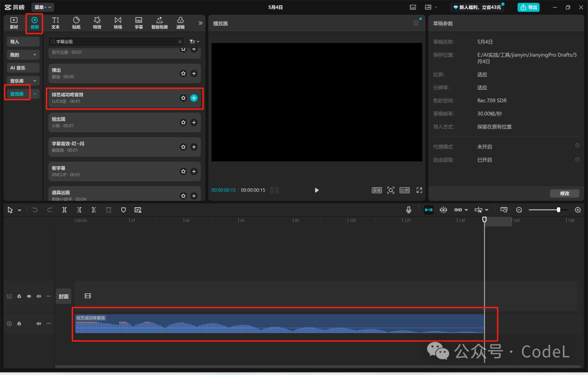This screenshot has width=588, height=375.
Task: Toggle main track magnet snapping
Action: click(x=428, y=210)
